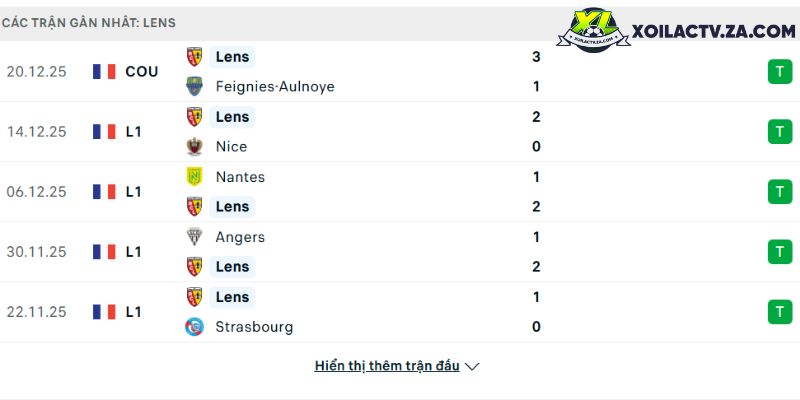Open the Feignies-Aulnoye team name

click(275, 86)
